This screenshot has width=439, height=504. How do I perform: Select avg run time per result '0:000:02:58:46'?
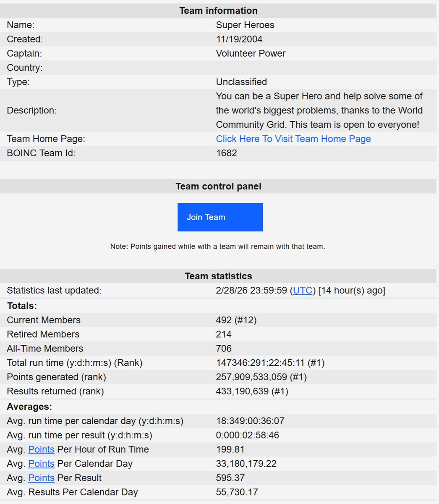tap(247, 435)
